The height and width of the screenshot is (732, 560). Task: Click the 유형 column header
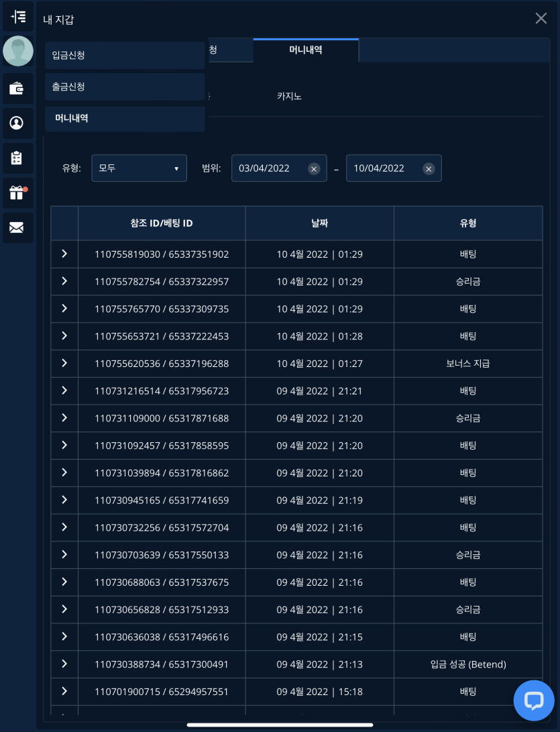pos(468,223)
